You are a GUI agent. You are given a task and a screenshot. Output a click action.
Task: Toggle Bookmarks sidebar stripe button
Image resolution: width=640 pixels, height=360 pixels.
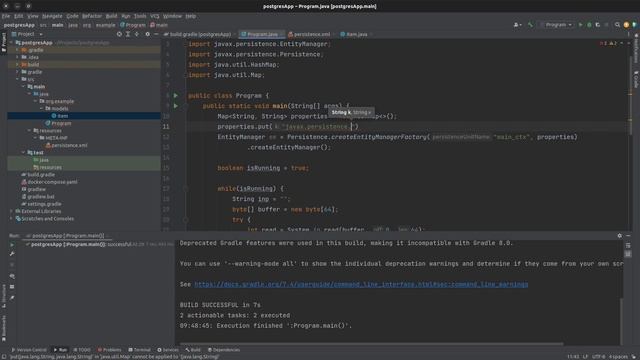tap(4, 328)
